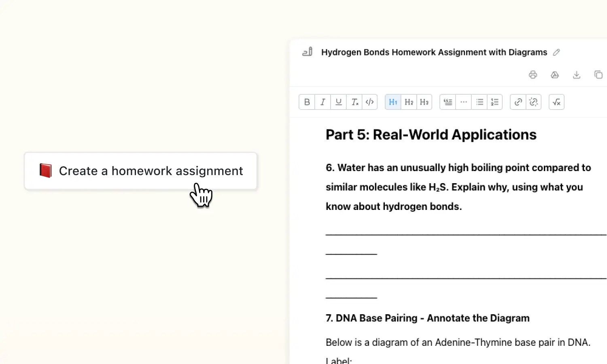
Task: Clear text formatting
Action: click(354, 102)
